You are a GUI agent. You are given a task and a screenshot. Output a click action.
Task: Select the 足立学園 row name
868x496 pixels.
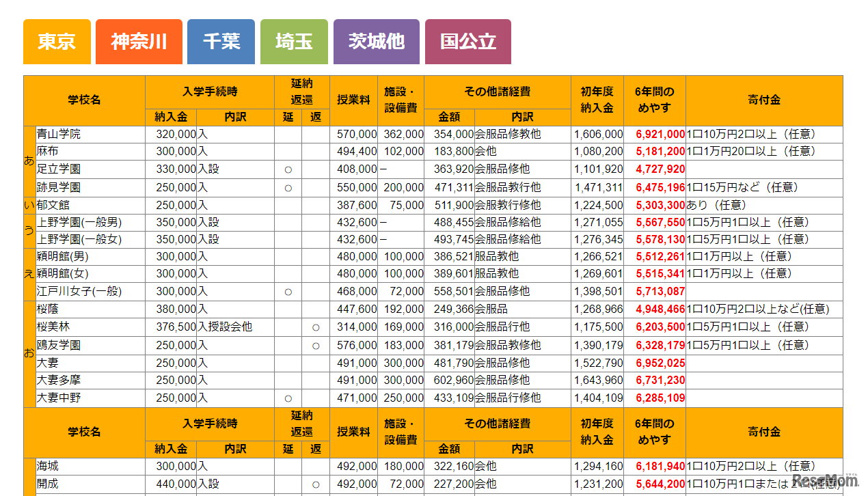(59, 169)
